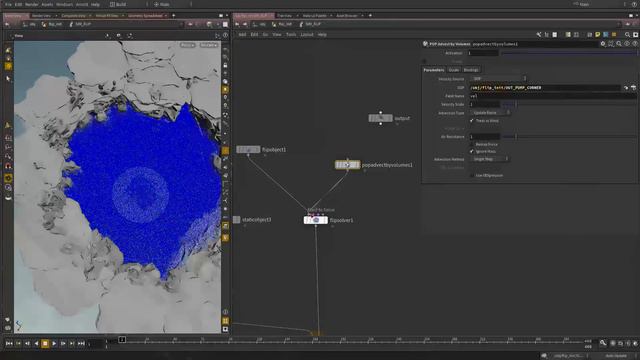640x360 pixels.
Task: Open the Windows menu
Action: tap(64, 4)
